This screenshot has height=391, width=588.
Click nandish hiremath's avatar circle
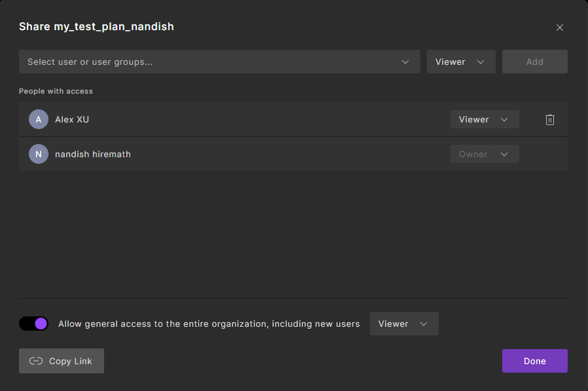pos(39,154)
